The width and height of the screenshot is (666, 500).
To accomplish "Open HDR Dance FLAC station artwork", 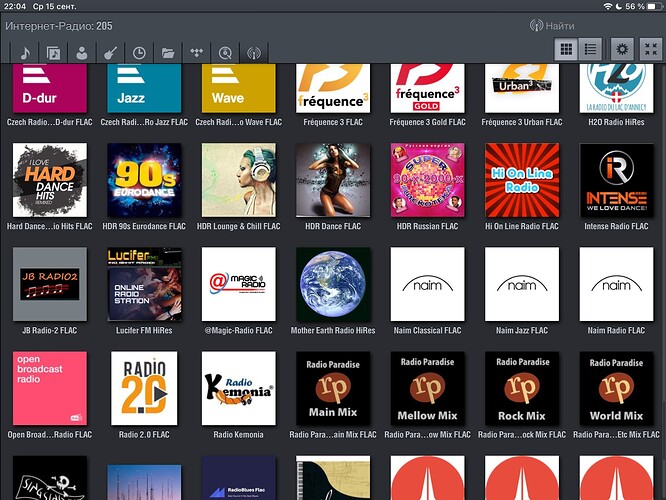I will pos(333,180).
